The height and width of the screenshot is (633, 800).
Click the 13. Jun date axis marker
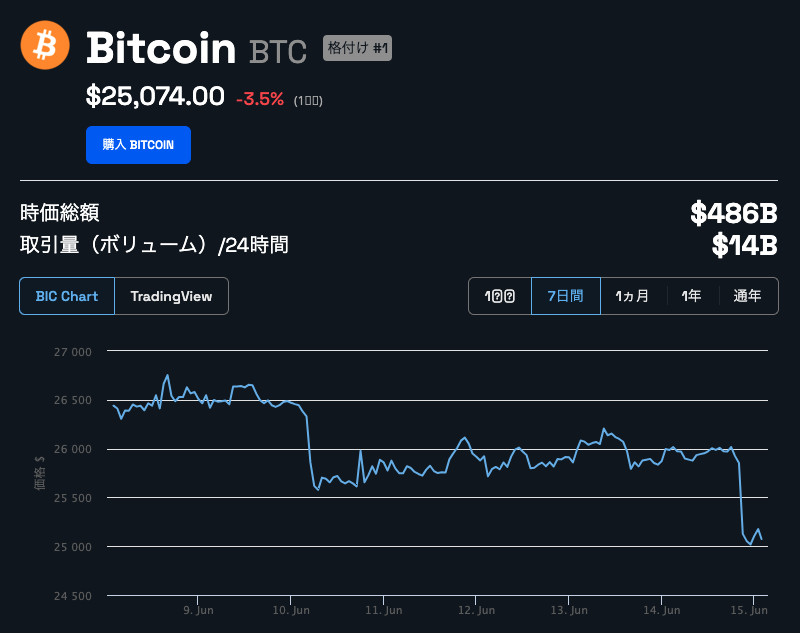point(569,610)
